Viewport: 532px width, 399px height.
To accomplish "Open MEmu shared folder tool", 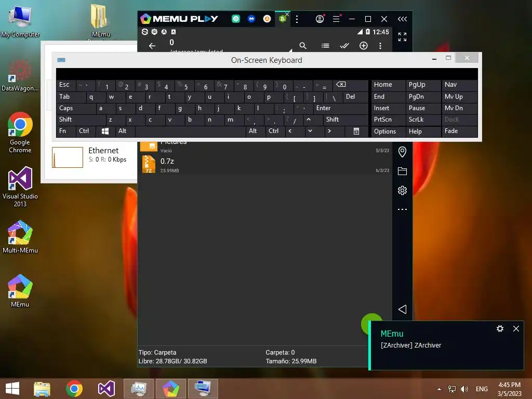I will 403,171.
